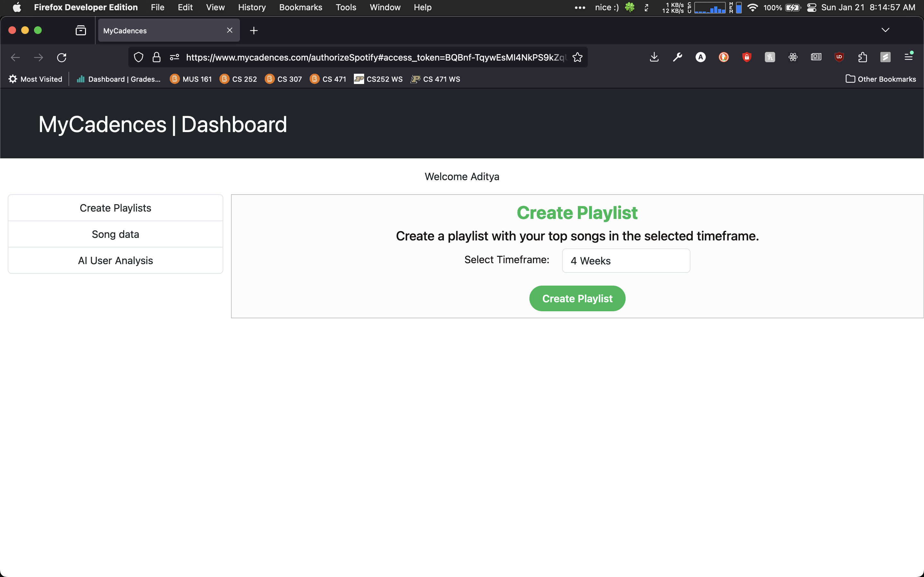Reload the current page

point(62,57)
